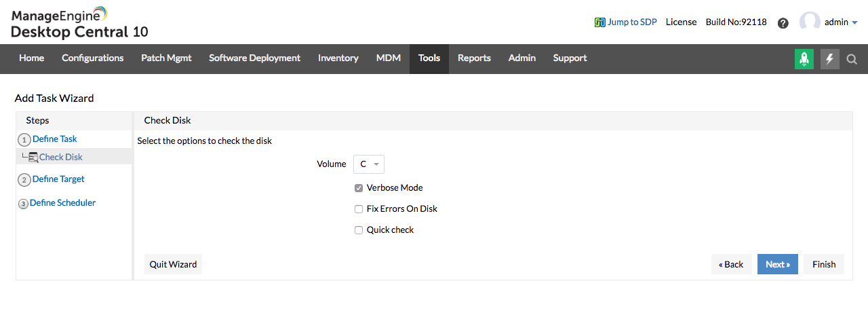Tick the Quick check checkbox
Viewport: 868px width, 311px height.
359,230
